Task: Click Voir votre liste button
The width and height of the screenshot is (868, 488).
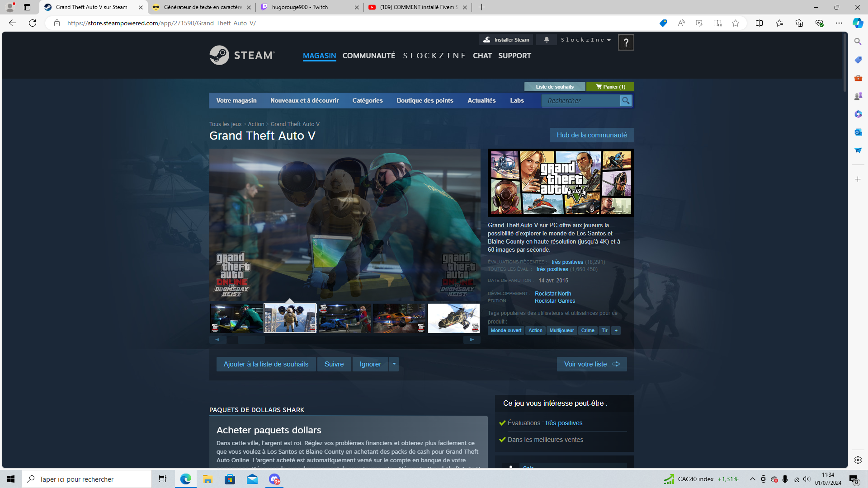Action: 592,364
